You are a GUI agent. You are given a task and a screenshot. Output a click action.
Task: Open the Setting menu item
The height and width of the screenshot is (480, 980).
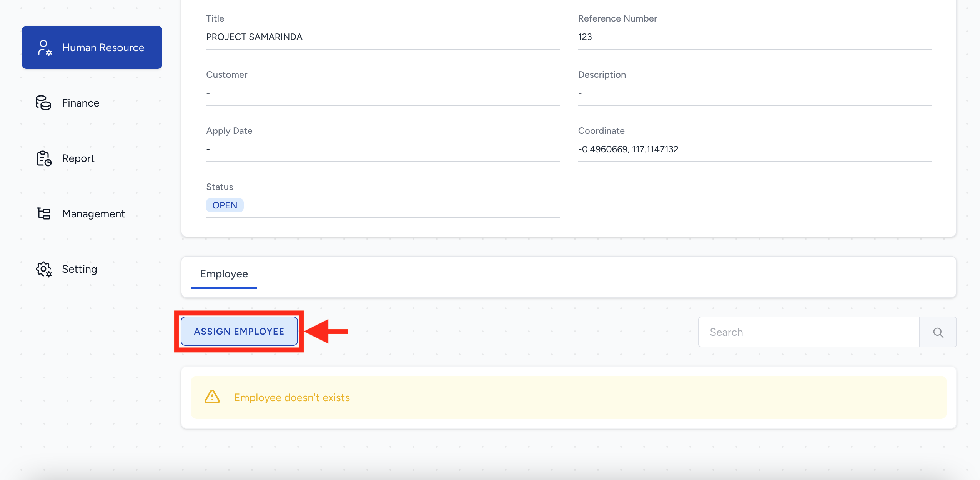point(80,269)
